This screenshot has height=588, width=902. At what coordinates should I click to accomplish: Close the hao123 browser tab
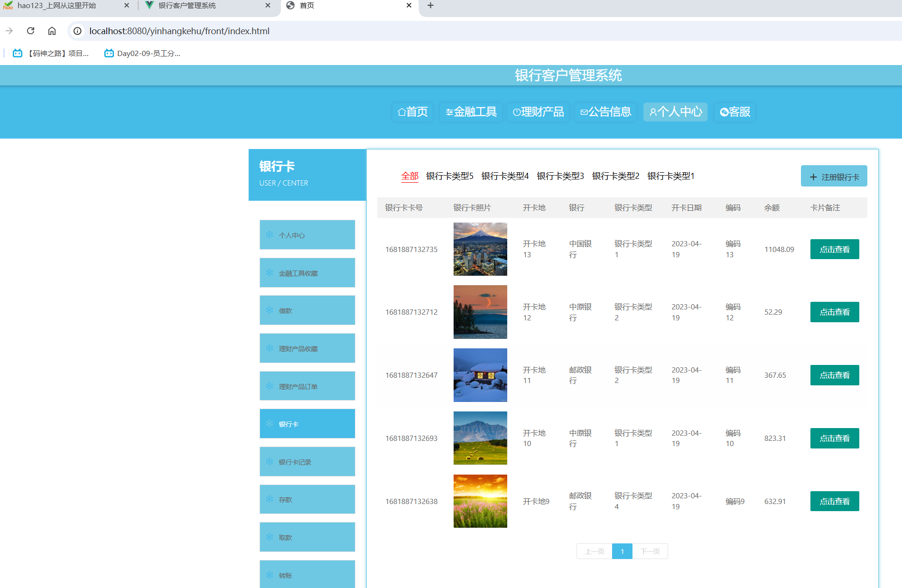(127, 5)
